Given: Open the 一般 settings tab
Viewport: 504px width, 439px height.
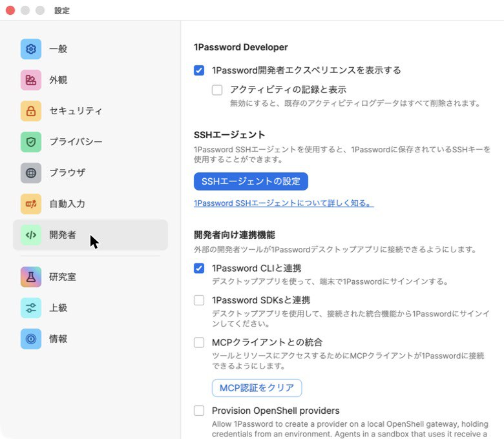Looking at the screenshot, I should (x=90, y=49).
